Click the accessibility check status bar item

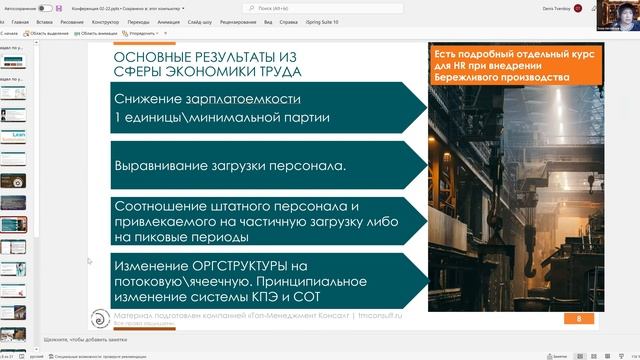[x=98, y=356]
